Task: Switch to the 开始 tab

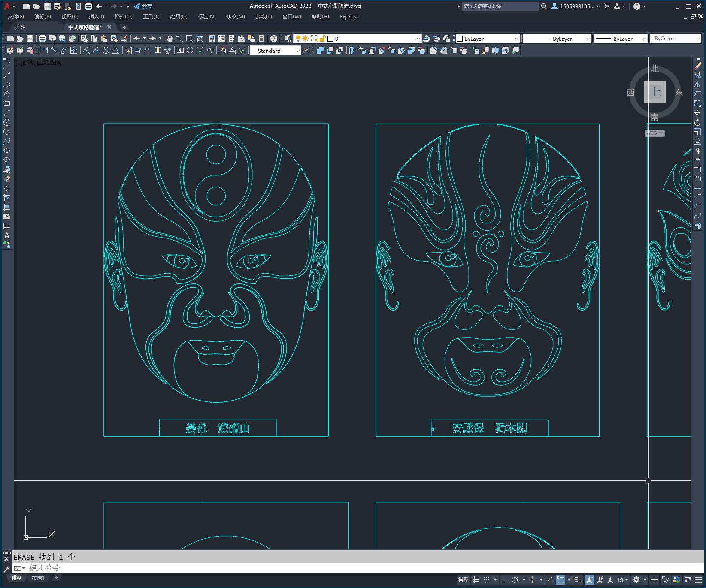Action: [x=21, y=27]
